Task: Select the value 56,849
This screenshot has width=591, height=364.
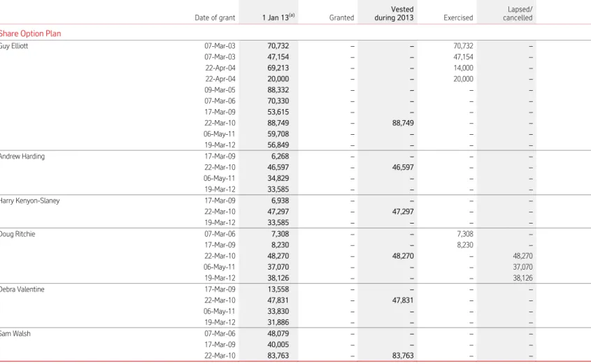Action: click(x=278, y=145)
